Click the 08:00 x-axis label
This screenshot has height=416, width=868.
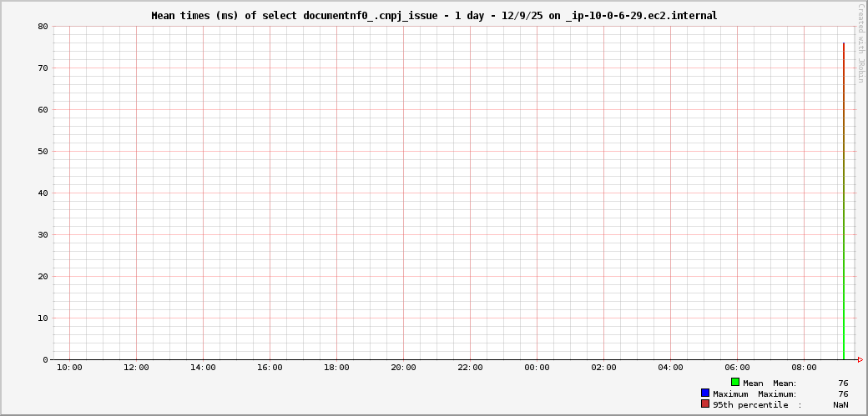point(805,368)
